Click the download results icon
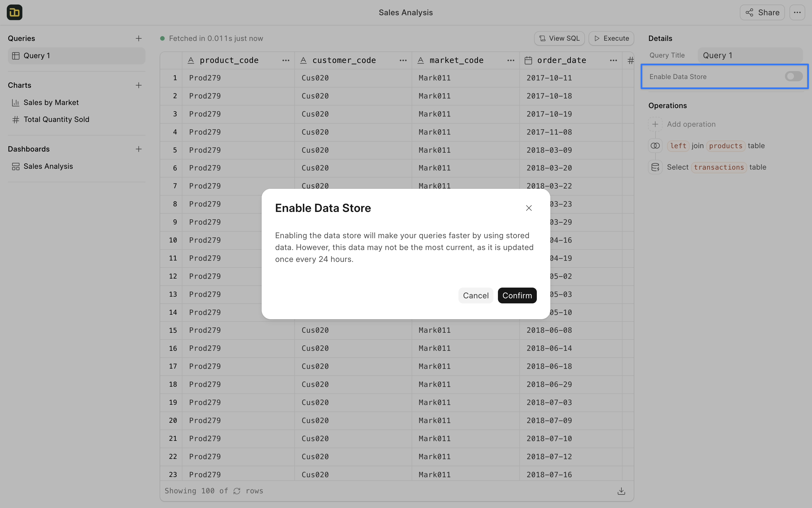This screenshot has height=508, width=812. click(x=621, y=491)
